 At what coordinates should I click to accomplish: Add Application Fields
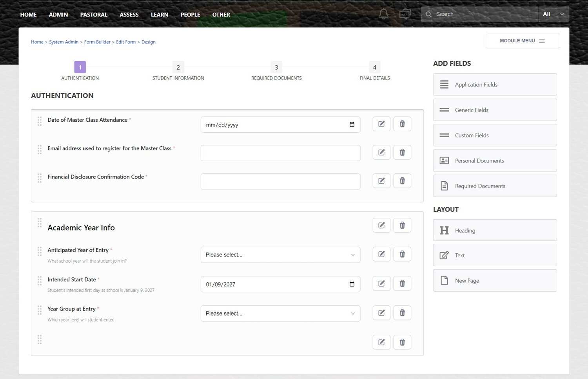tap(495, 85)
